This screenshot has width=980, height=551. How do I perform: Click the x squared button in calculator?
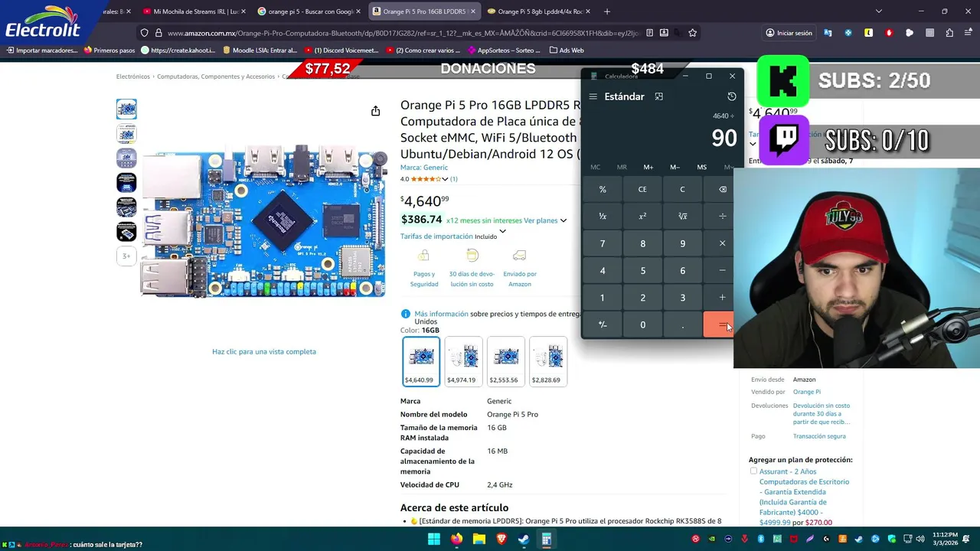(x=642, y=217)
